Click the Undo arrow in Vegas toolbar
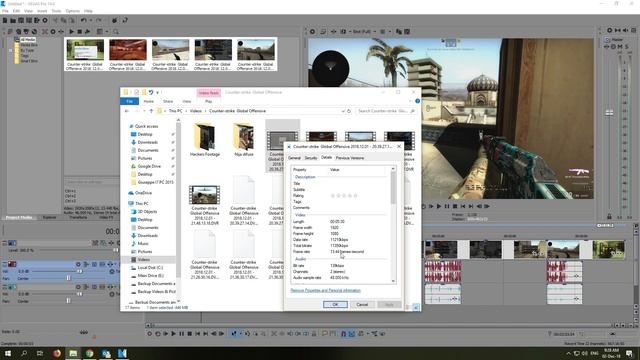 (84, 20)
